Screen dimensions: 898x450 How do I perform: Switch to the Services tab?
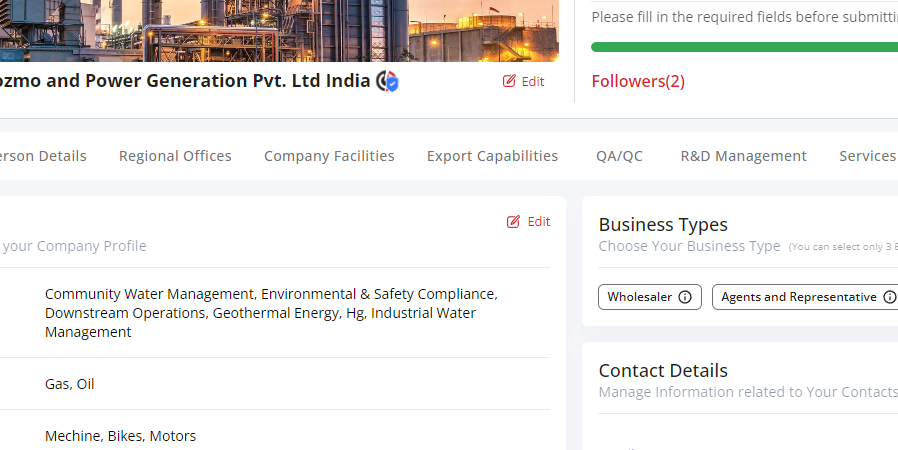point(867,156)
